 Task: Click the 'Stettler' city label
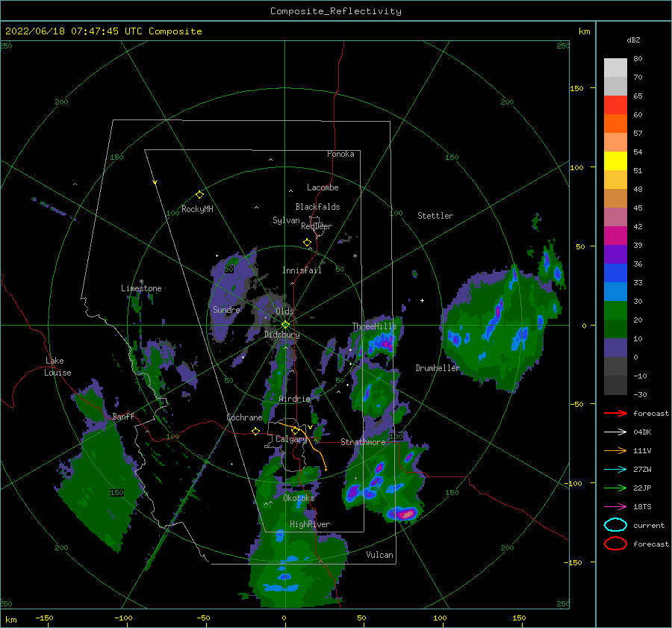[435, 216]
